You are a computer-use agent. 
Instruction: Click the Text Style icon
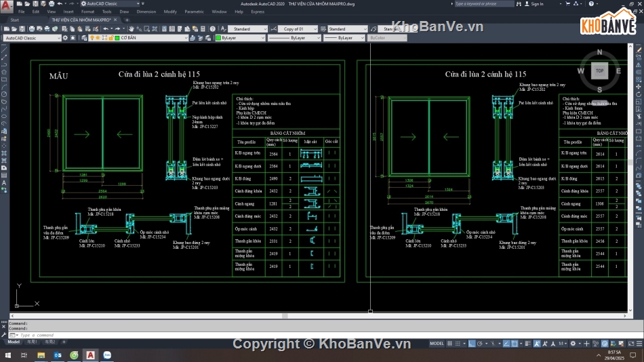[224, 29]
